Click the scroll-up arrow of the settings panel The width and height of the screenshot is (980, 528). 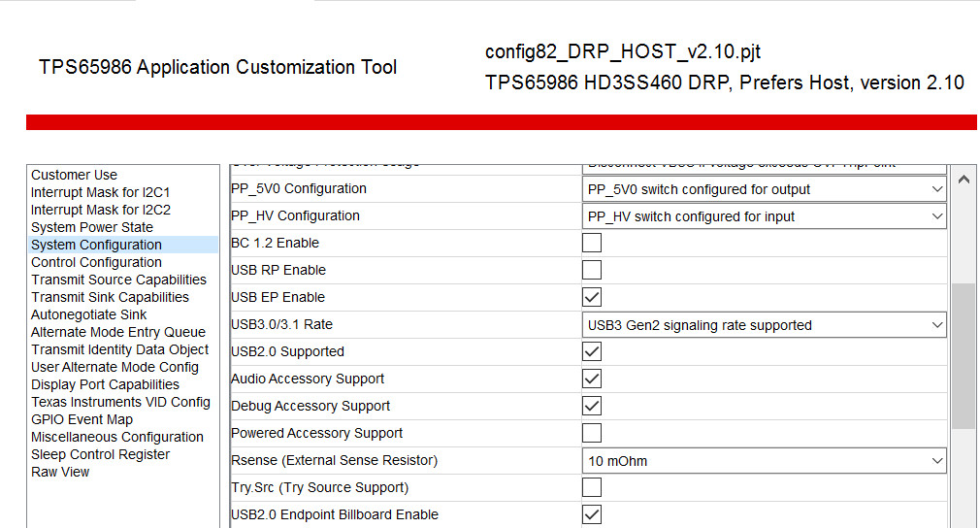(x=964, y=180)
